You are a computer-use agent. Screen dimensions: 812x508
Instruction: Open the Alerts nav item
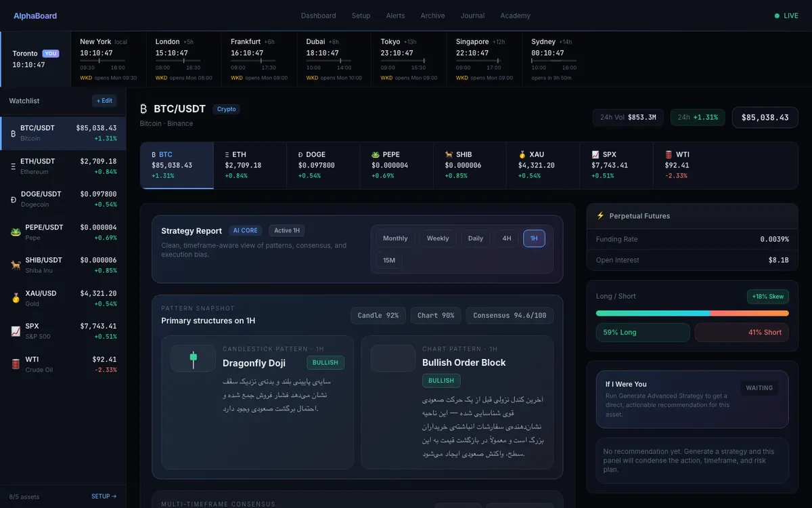396,16
